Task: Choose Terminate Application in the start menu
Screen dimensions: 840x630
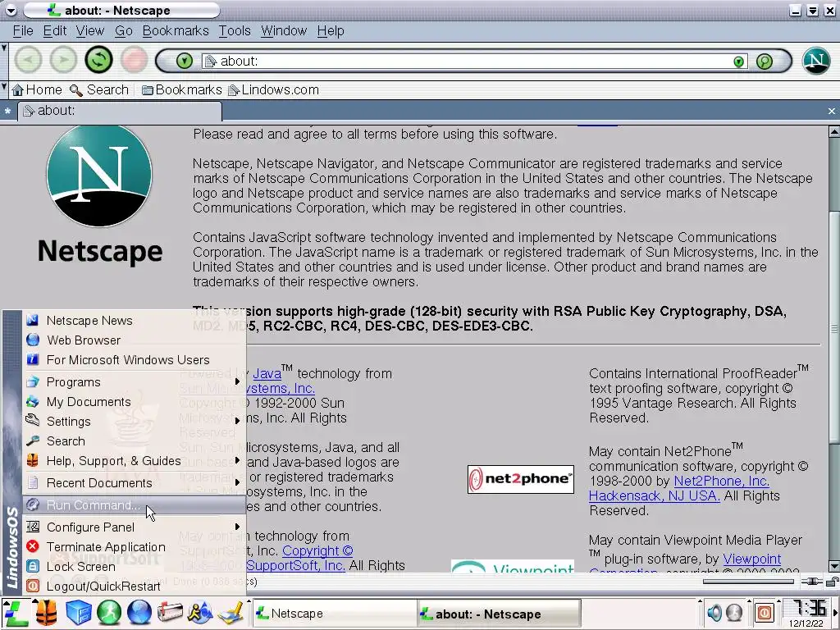Action: 134,547
